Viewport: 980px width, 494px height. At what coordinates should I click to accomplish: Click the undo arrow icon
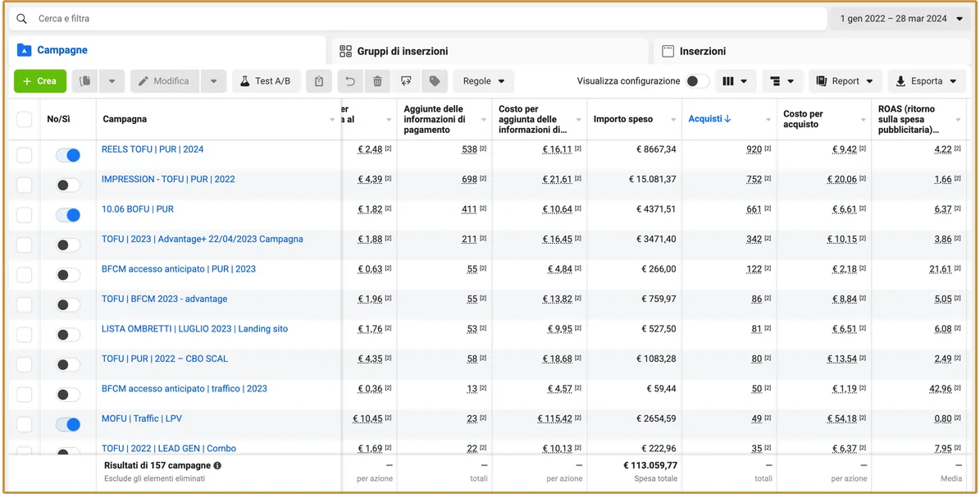(x=350, y=81)
